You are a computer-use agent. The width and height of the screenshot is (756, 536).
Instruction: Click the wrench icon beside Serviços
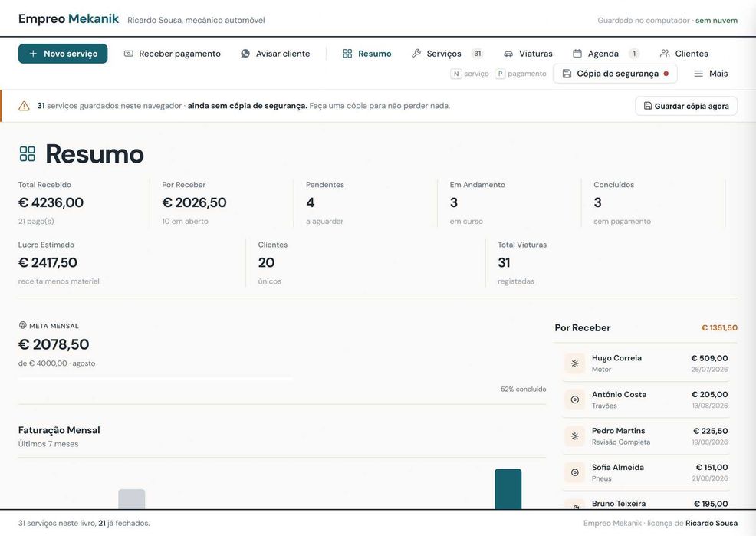pyautogui.click(x=416, y=54)
